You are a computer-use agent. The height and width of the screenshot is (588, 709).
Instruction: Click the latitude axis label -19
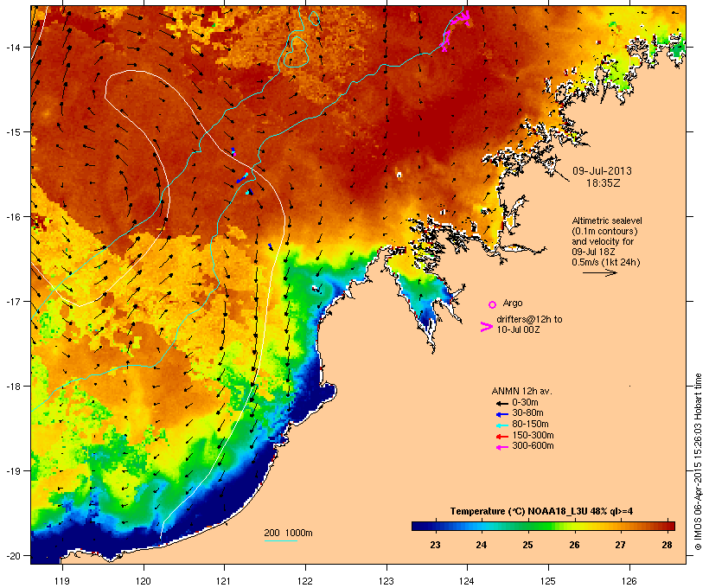point(12,471)
